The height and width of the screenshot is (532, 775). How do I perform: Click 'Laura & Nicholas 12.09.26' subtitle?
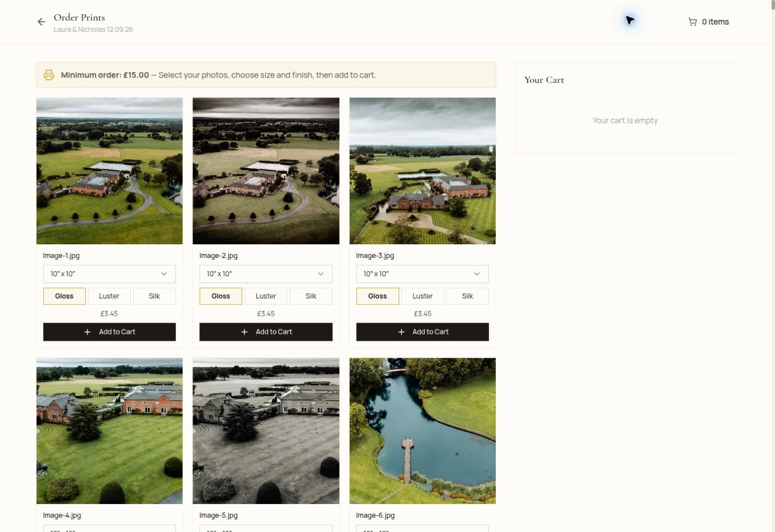93,30
